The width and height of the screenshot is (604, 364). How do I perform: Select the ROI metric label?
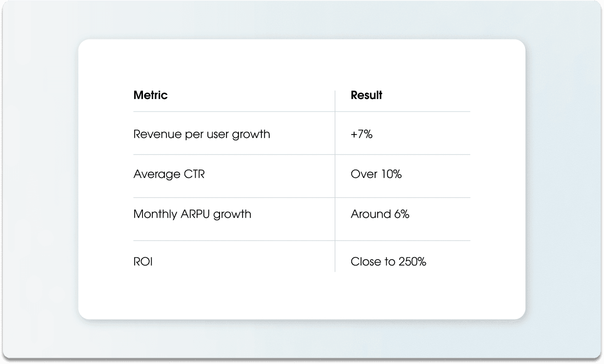coord(143,262)
